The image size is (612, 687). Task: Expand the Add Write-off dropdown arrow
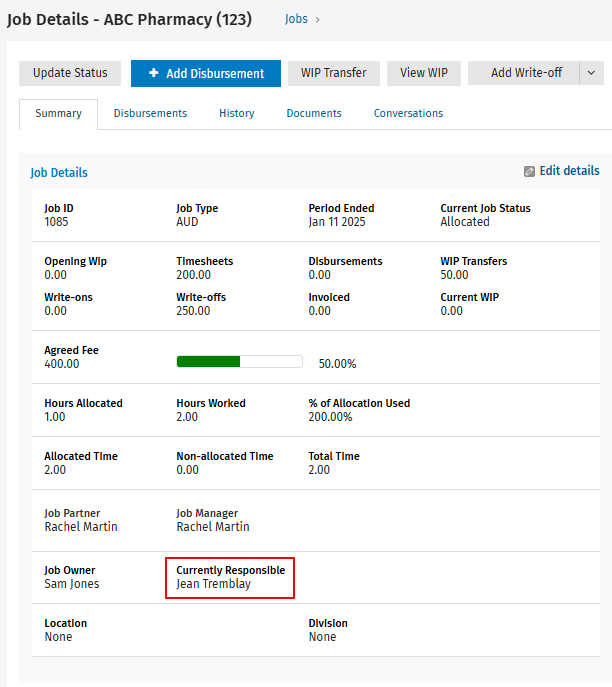(591, 73)
